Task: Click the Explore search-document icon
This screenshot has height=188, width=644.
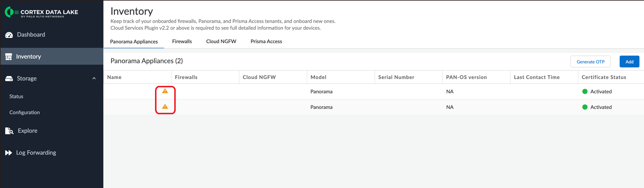Action: 9,131
